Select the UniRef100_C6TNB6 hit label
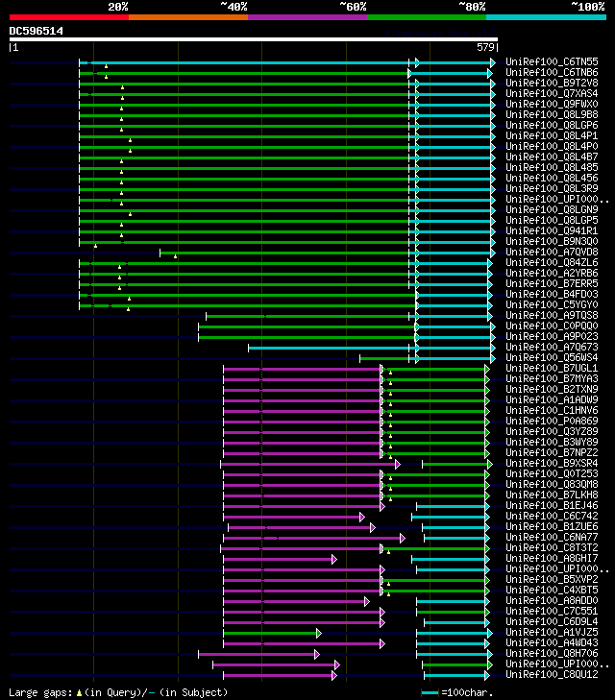The image size is (615, 700). [x=552, y=72]
